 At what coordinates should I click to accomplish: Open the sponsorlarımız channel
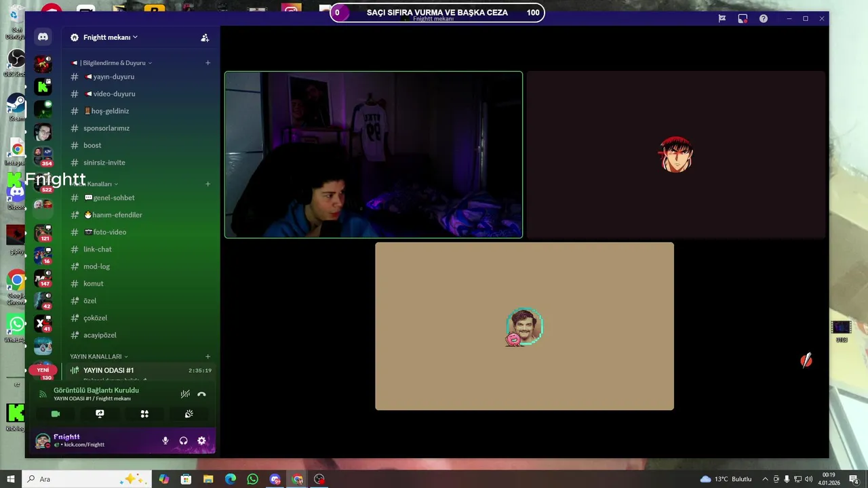140,128
